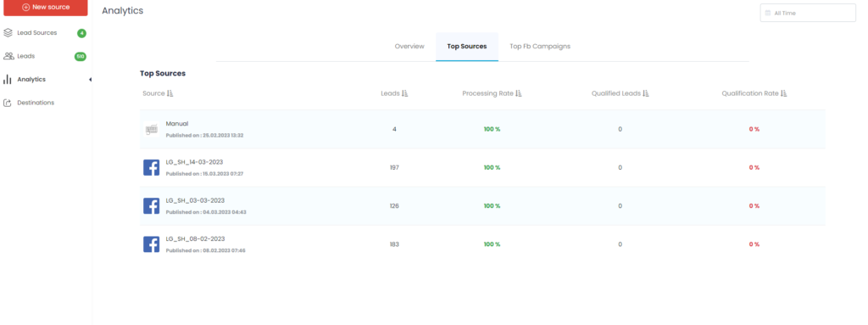
Task: Select Analytics in sidebar
Action: (x=31, y=79)
